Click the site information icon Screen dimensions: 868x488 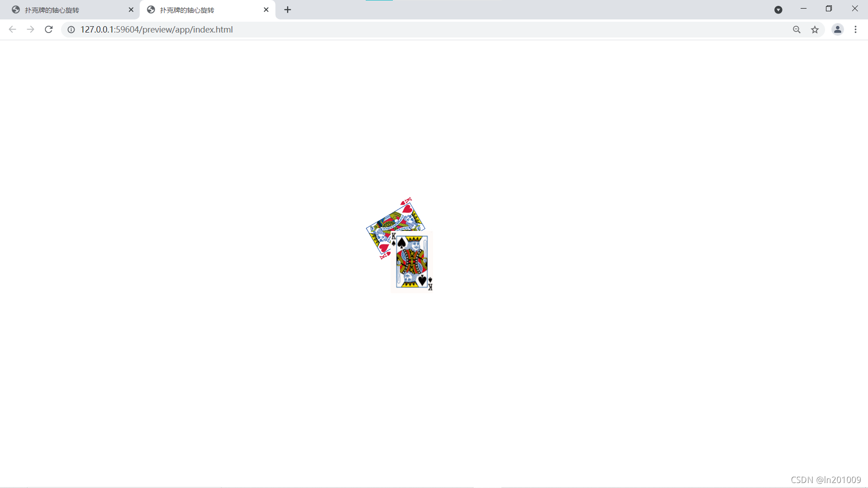pyautogui.click(x=71, y=29)
